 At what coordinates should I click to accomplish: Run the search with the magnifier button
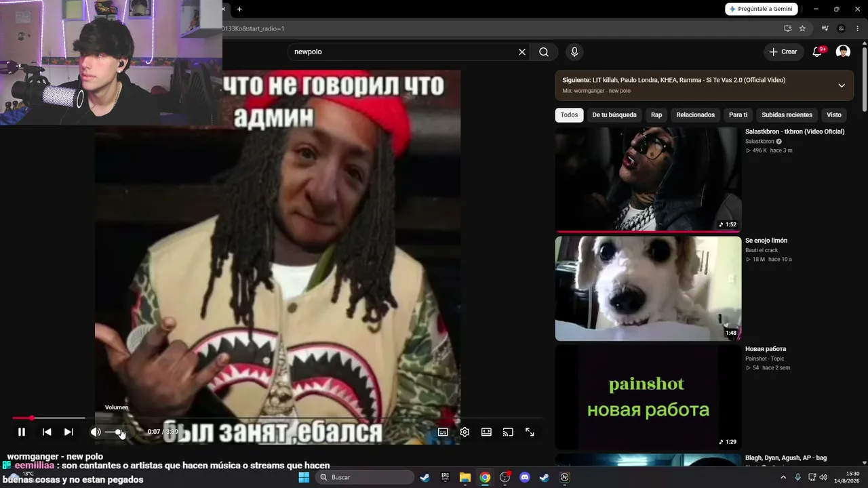click(x=544, y=52)
